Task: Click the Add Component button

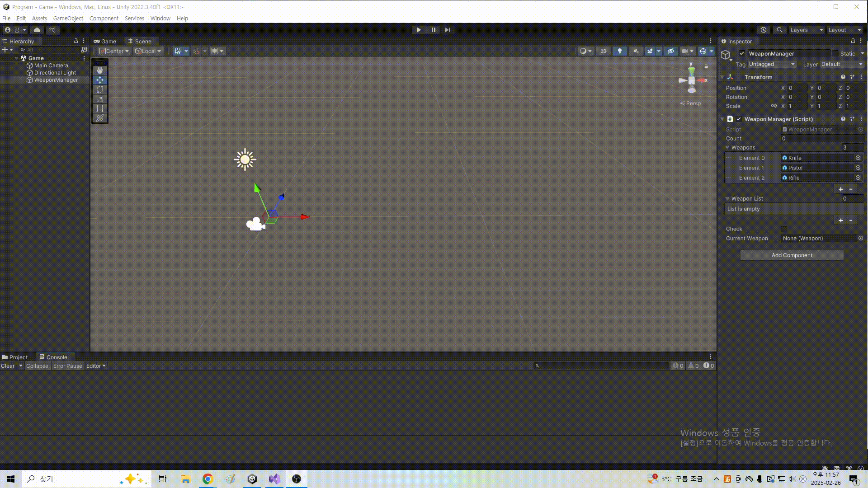Action: [x=792, y=255]
